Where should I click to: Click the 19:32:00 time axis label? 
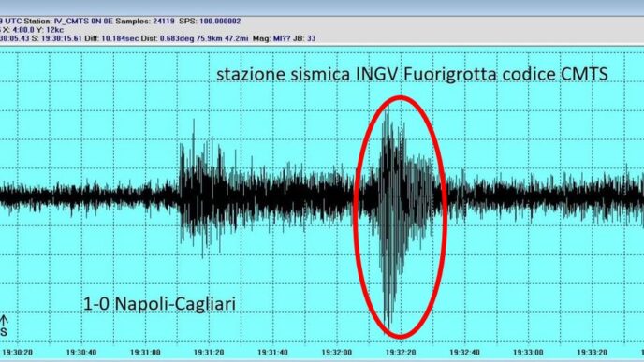click(337, 353)
